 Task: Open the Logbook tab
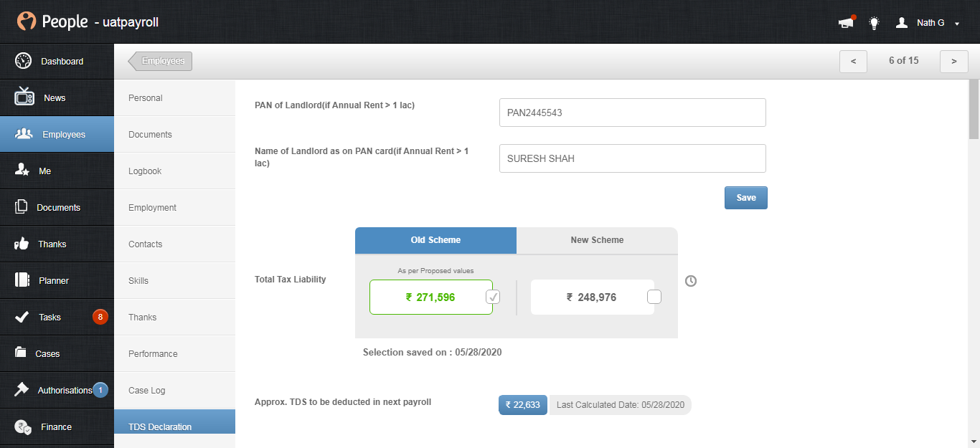click(x=174, y=171)
